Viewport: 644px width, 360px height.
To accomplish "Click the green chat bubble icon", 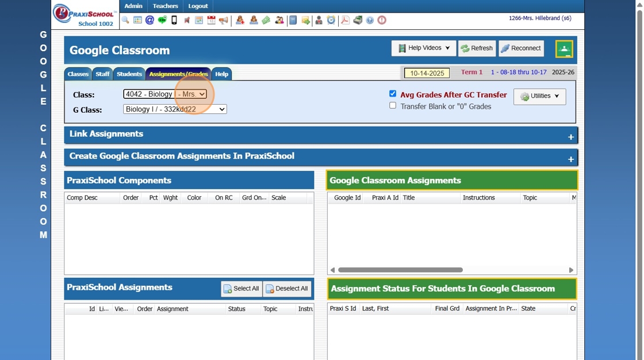I will tap(162, 20).
